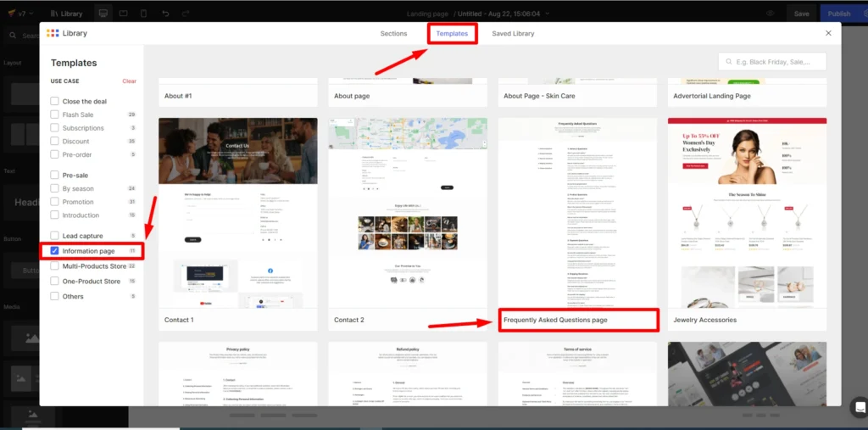
Task: Open the Frequently Asked Questions template preview
Action: click(x=577, y=213)
